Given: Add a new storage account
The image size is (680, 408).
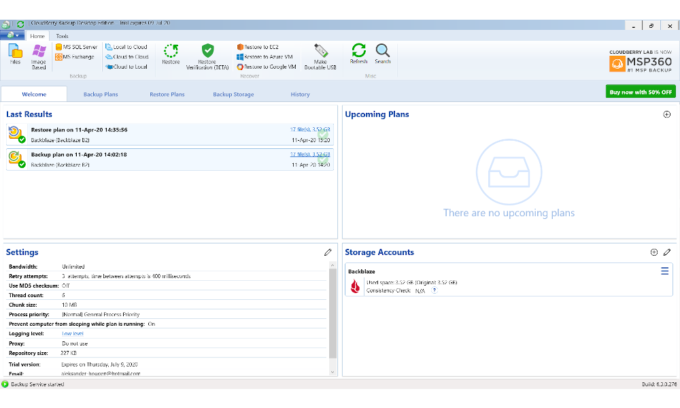Looking at the screenshot, I should click(654, 252).
